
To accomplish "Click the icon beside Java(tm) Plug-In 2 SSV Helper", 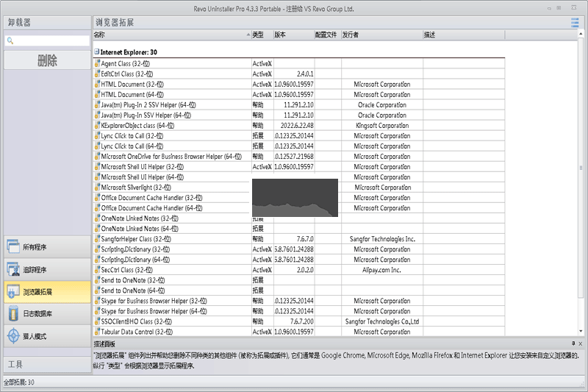I will point(97,104).
